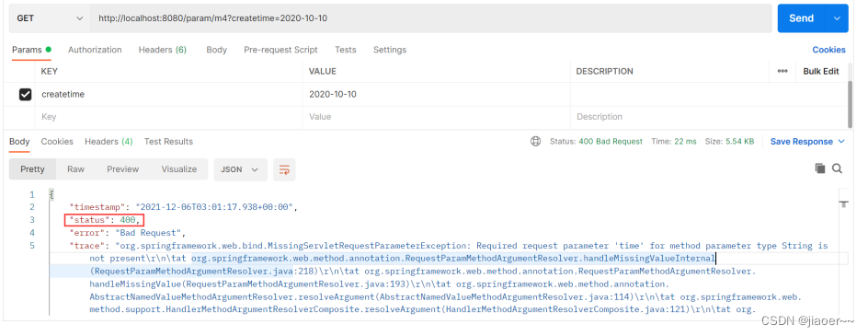868x336 pixels.
Task: Open the response Headers (4) tab
Action: (x=108, y=142)
